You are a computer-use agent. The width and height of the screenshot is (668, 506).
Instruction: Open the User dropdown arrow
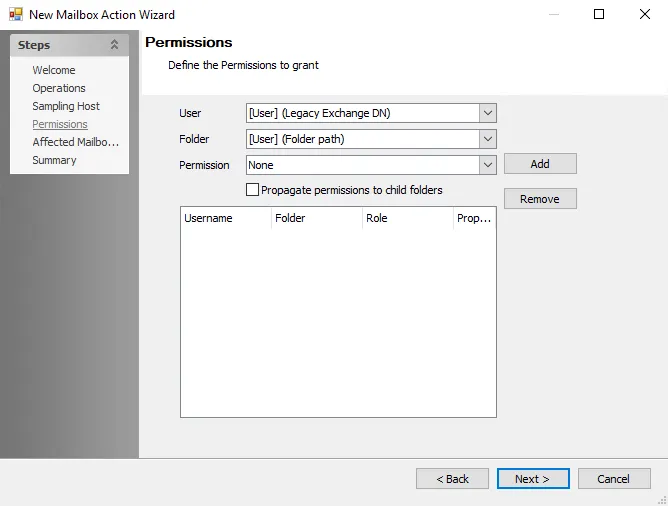click(488, 113)
